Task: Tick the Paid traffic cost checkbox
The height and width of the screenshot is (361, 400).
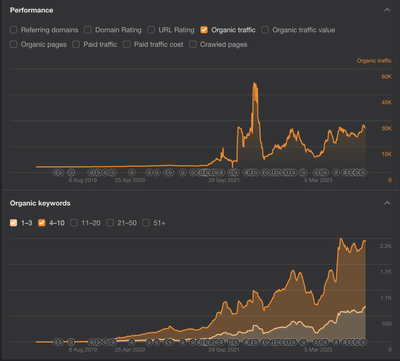Action: pyautogui.click(x=127, y=44)
